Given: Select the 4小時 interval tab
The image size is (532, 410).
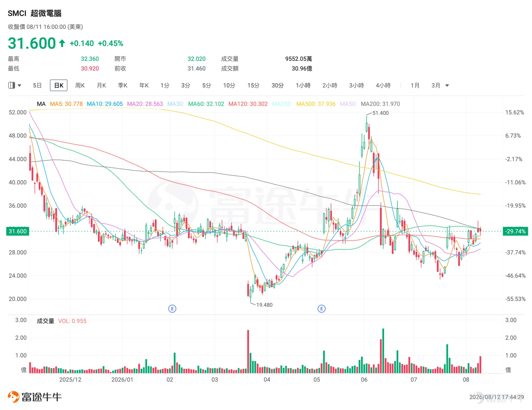Looking at the screenshot, I should [x=383, y=85].
